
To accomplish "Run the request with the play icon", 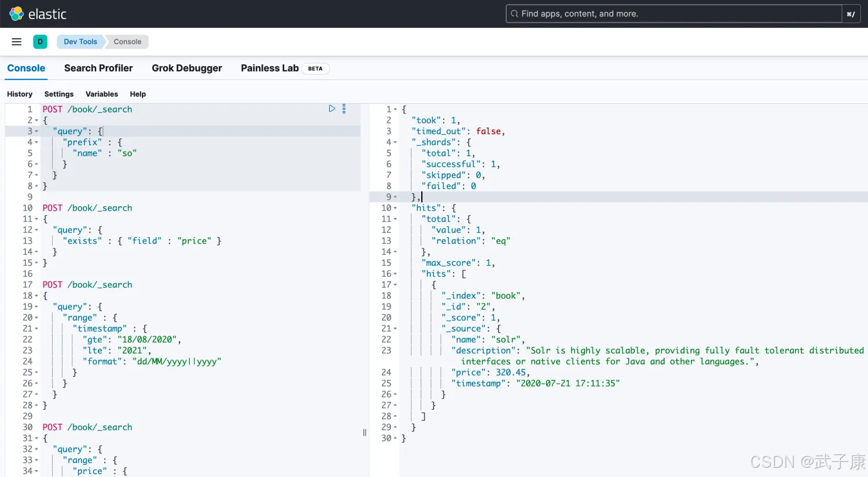I will point(332,109).
